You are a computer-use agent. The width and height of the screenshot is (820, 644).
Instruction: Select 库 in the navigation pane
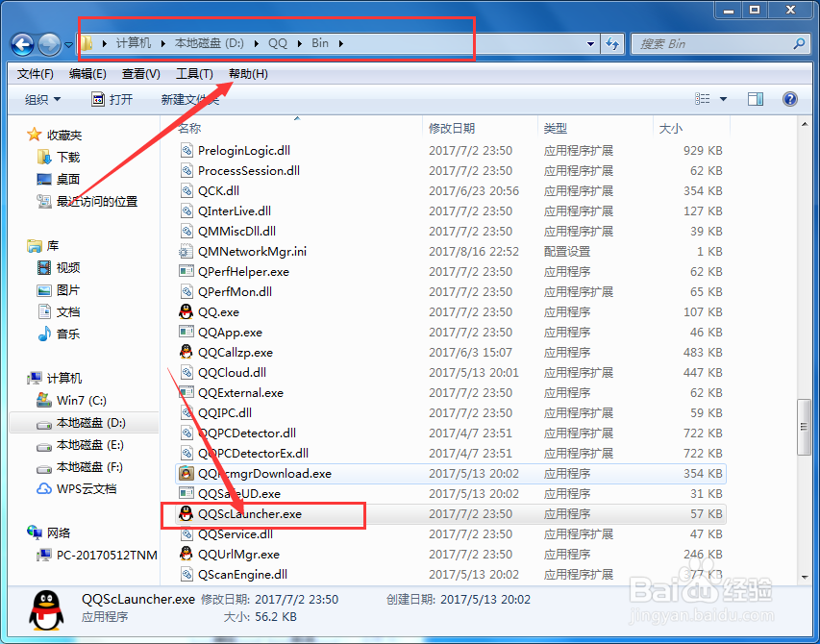[x=52, y=245]
